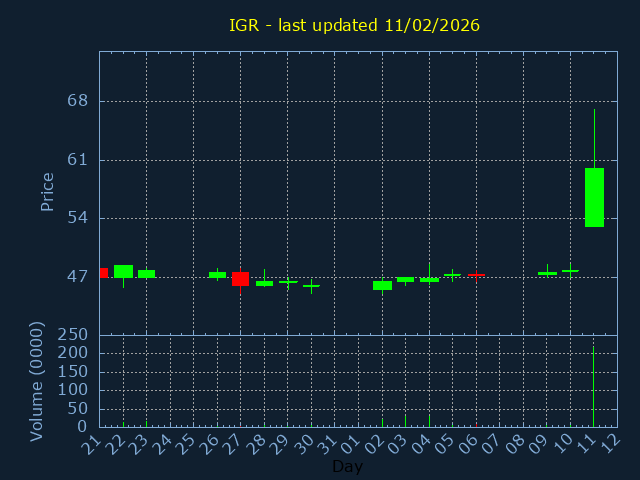
Task: Click the red candlestick on day 21
Action: [x=103, y=272]
